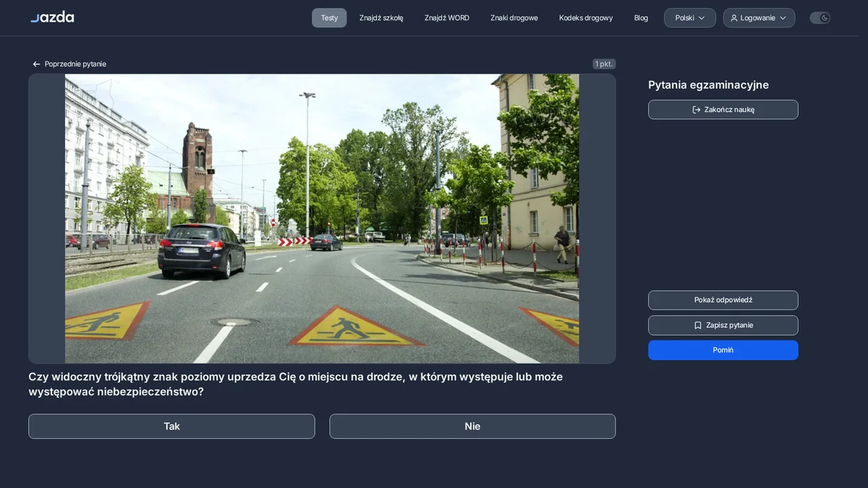Go to Znaki drogowe menu item
This screenshot has height=488, width=868.
(x=514, y=18)
